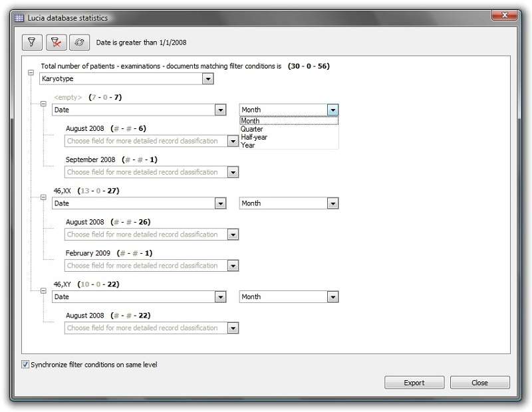Viewport: 532px width, 412px height.
Task: Click the 'February 2009' row label
Action: 88,253
